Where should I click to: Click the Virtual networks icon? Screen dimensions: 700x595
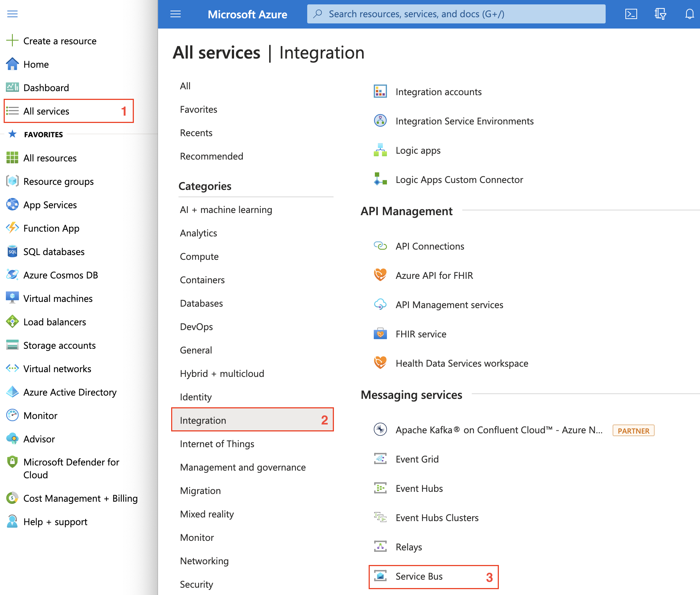click(12, 368)
